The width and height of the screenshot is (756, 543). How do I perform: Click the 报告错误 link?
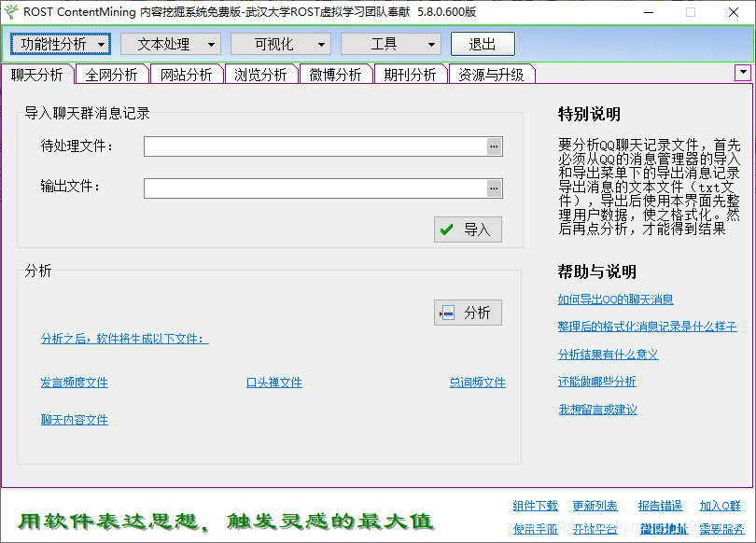[x=660, y=506]
